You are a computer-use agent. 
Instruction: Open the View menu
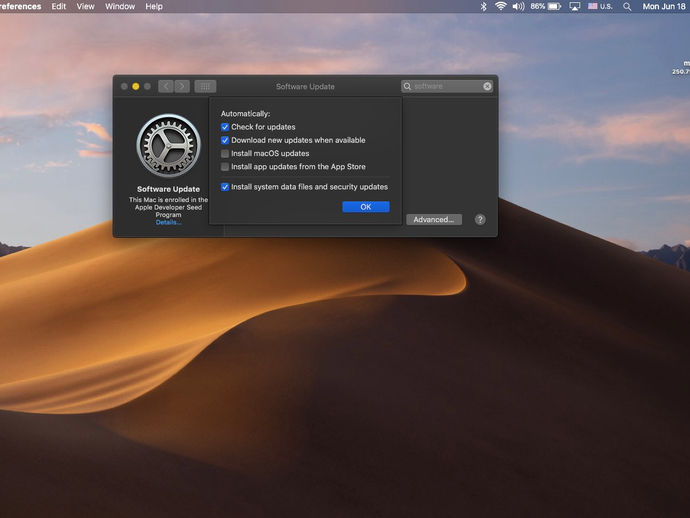pos(85,7)
